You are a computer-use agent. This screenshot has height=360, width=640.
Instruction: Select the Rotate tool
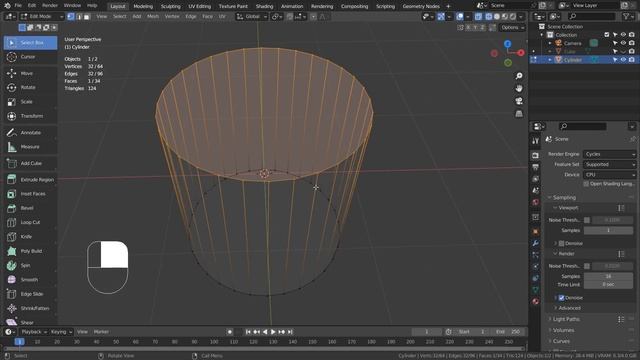pos(31,87)
